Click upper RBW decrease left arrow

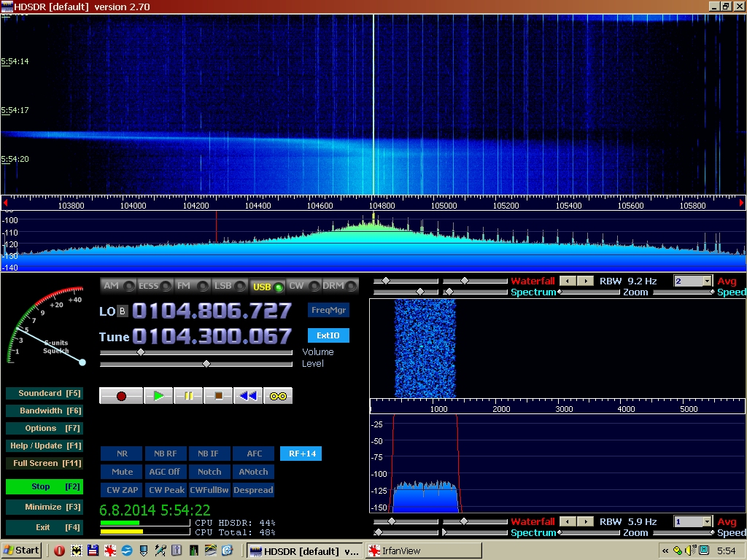pyautogui.click(x=568, y=281)
